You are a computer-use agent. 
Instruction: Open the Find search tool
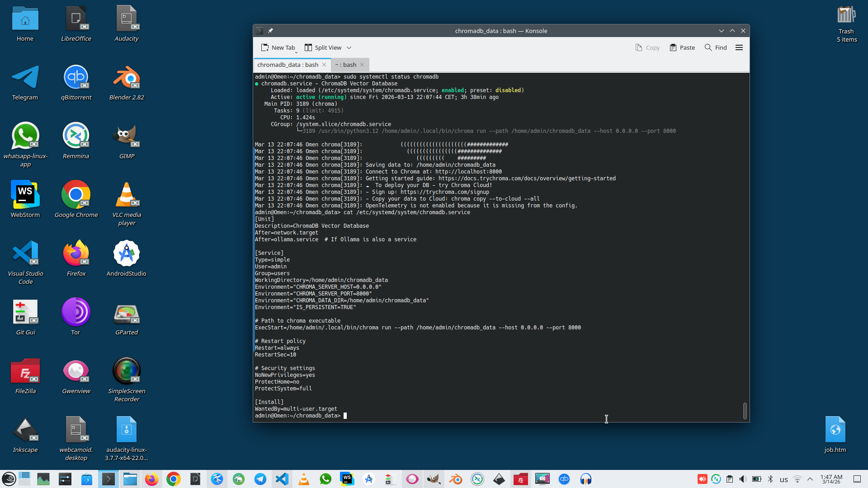pyautogui.click(x=716, y=47)
